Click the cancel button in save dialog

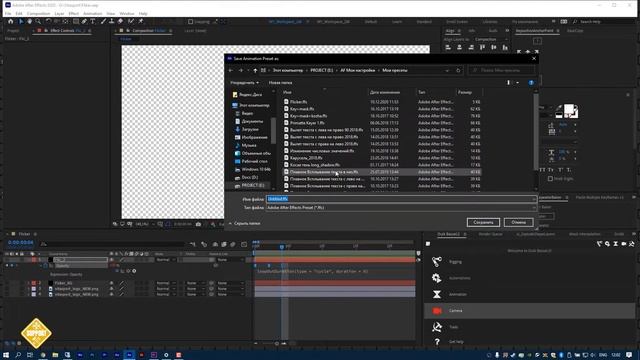click(x=518, y=222)
